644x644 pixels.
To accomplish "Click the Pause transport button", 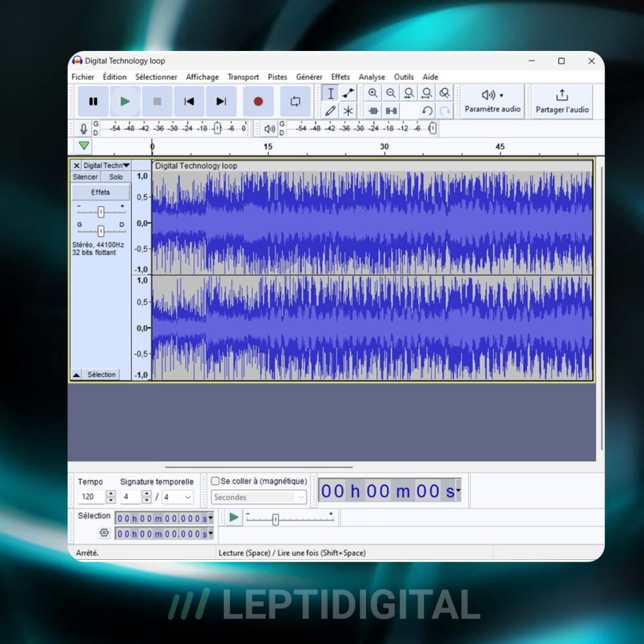I will [93, 101].
